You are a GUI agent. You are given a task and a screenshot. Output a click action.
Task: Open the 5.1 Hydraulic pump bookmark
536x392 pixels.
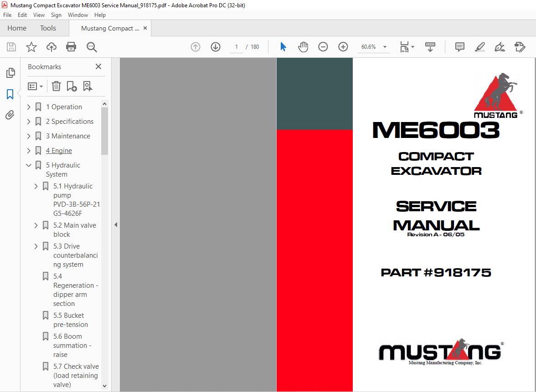(77, 200)
